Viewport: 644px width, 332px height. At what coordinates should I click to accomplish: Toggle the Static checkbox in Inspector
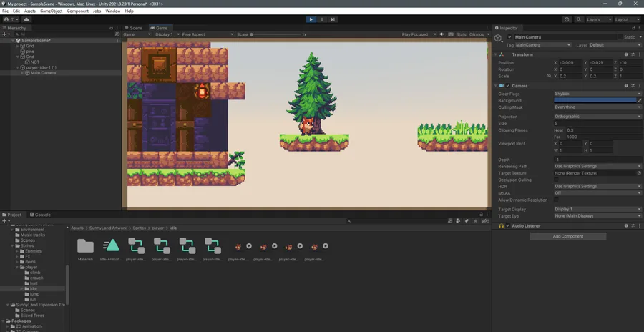coord(620,37)
